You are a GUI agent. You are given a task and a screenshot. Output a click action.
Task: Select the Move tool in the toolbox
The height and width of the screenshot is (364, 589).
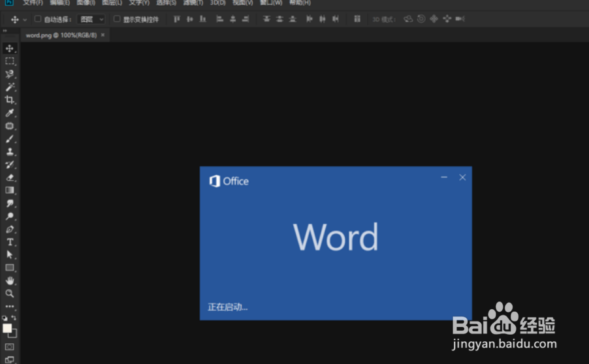coord(10,48)
